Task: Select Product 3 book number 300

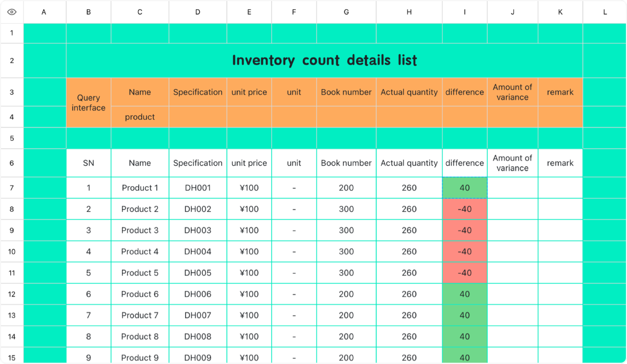Action: (346, 230)
